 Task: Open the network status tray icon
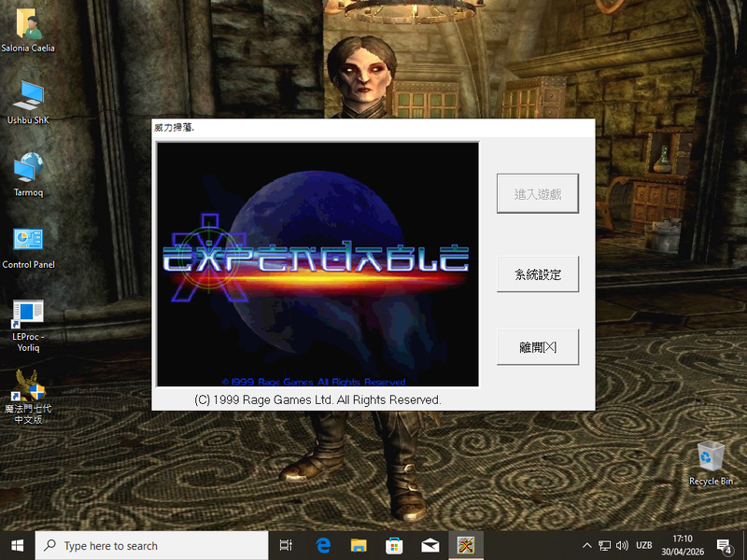(604, 546)
